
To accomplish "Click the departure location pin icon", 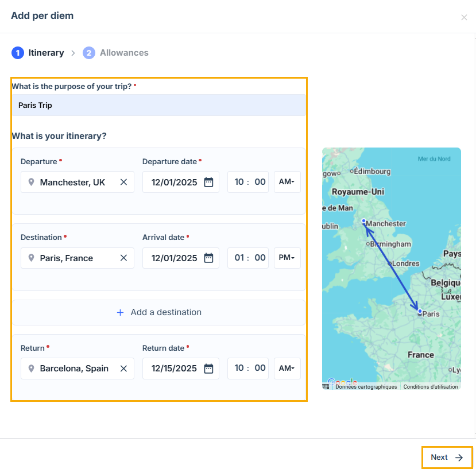I will (x=31, y=182).
